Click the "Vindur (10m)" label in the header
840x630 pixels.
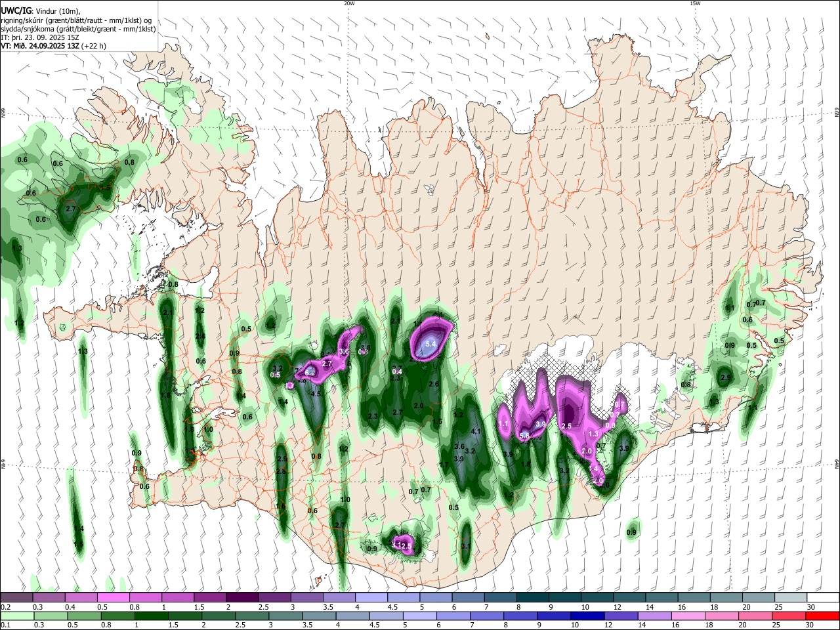[x=58, y=11]
